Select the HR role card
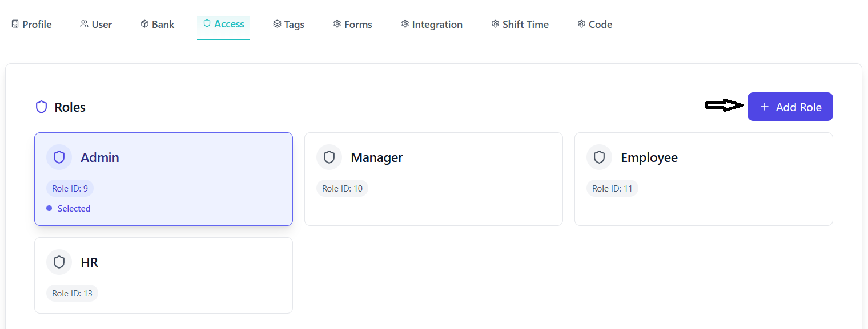Screen dimensions: 868x329 tap(163, 275)
